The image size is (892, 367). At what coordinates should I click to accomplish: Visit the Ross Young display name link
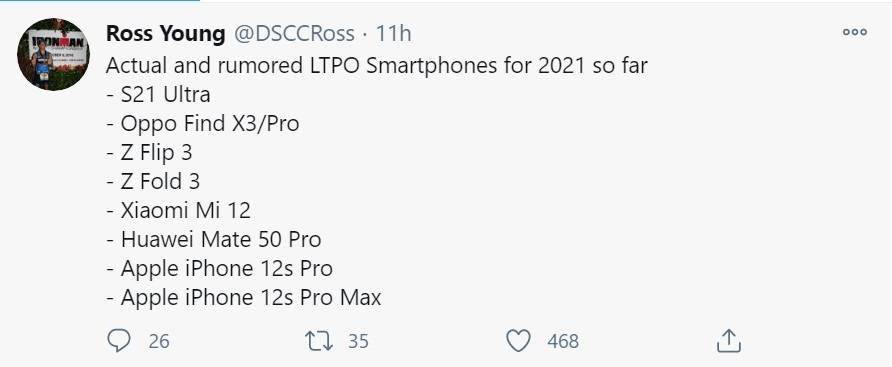click(x=166, y=34)
